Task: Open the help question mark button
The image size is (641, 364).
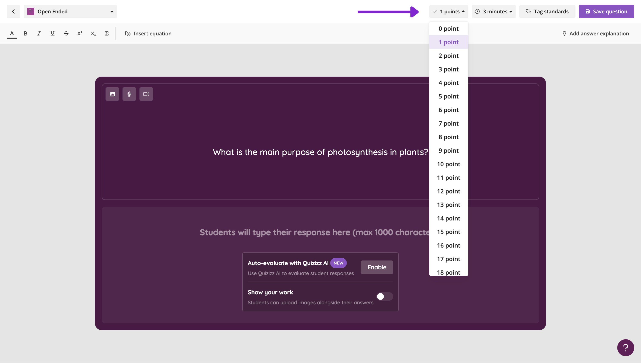Action: pyautogui.click(x=626, y=347)
